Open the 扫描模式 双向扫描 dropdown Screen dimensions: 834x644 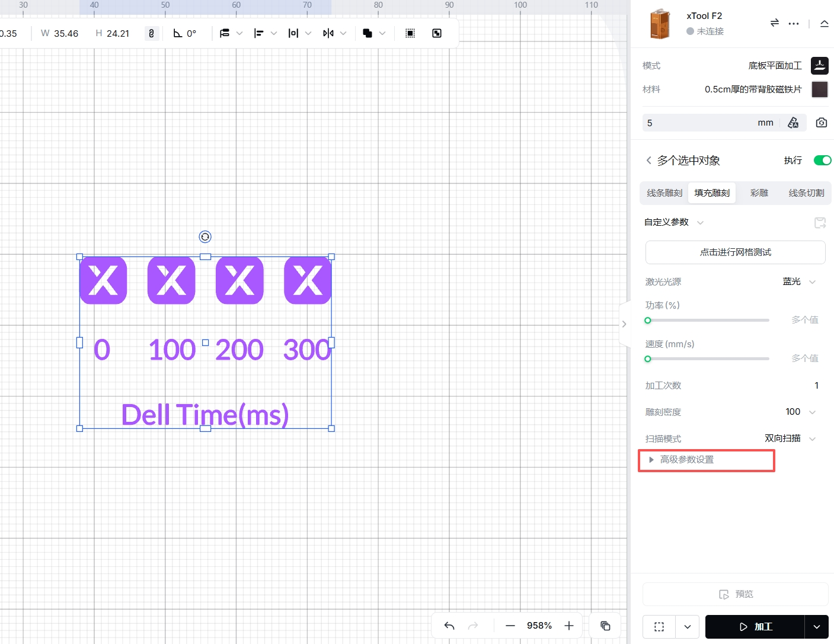790,438
